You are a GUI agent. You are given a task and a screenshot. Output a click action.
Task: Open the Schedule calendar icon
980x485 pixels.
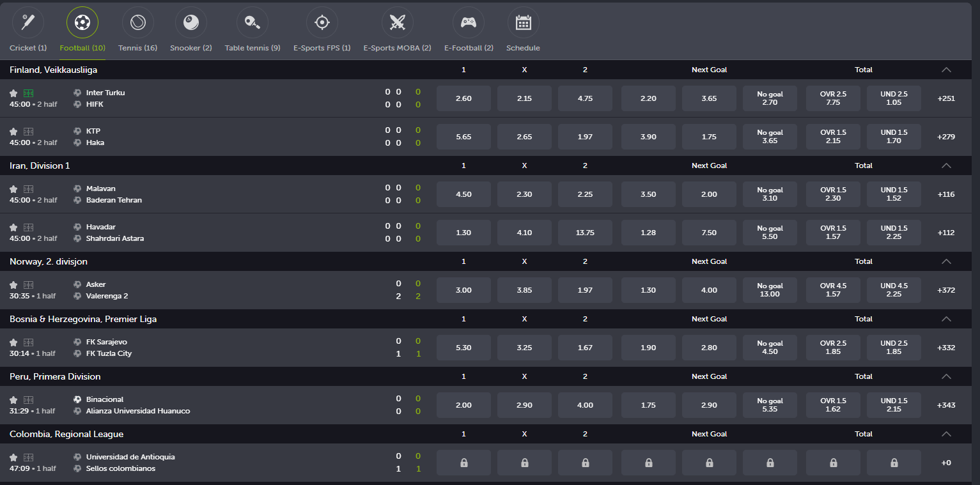point(523,22)
